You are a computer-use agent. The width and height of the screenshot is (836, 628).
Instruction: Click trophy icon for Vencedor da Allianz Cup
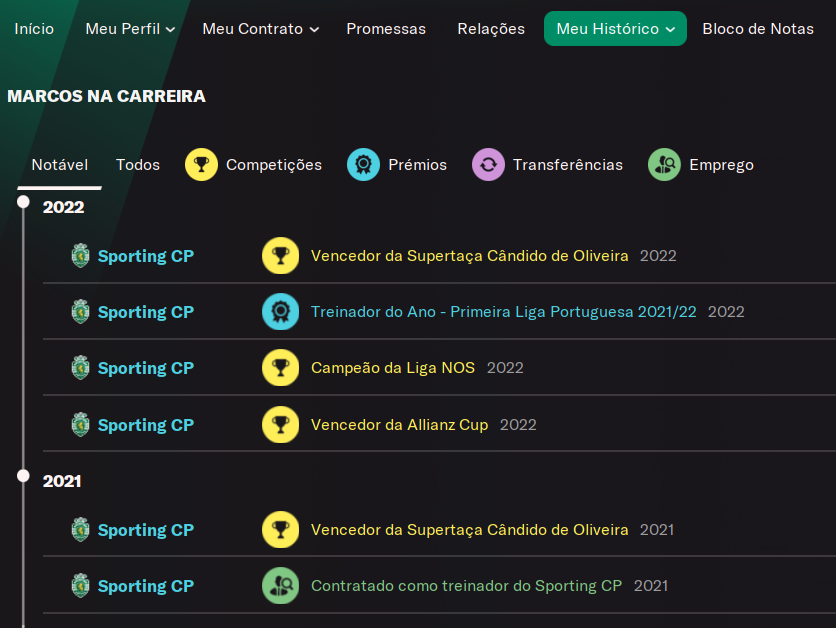coord(280,425)
